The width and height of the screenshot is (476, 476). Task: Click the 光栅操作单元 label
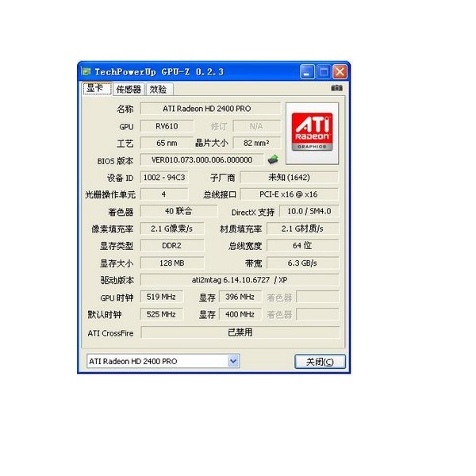pyautogui.click(x=110, y=195)
